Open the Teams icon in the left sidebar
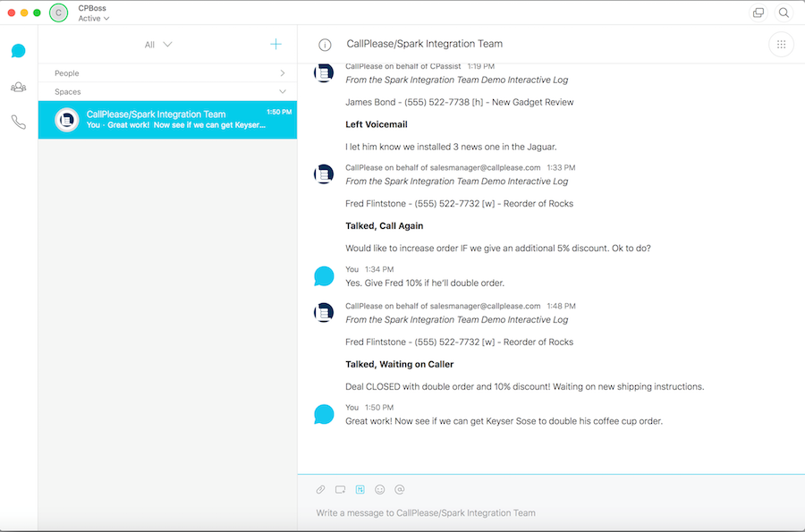The width and height of the screenshot is (805, 532). 19,87
